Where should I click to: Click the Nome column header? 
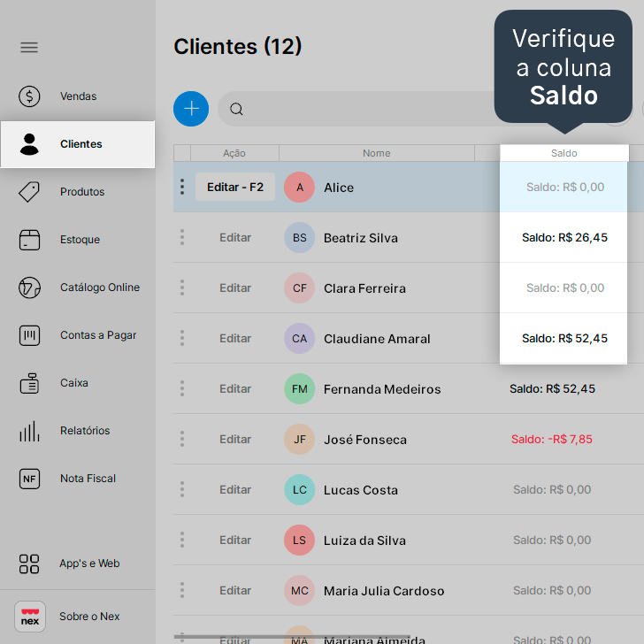point(377,153)
